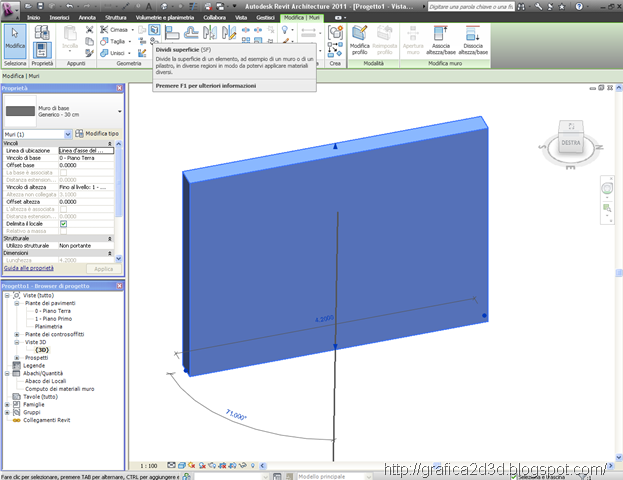The height and width of the screenshot is (480, 623).
Task: Switch to the Vista ribbon tab
Action: tap(241, 17)
